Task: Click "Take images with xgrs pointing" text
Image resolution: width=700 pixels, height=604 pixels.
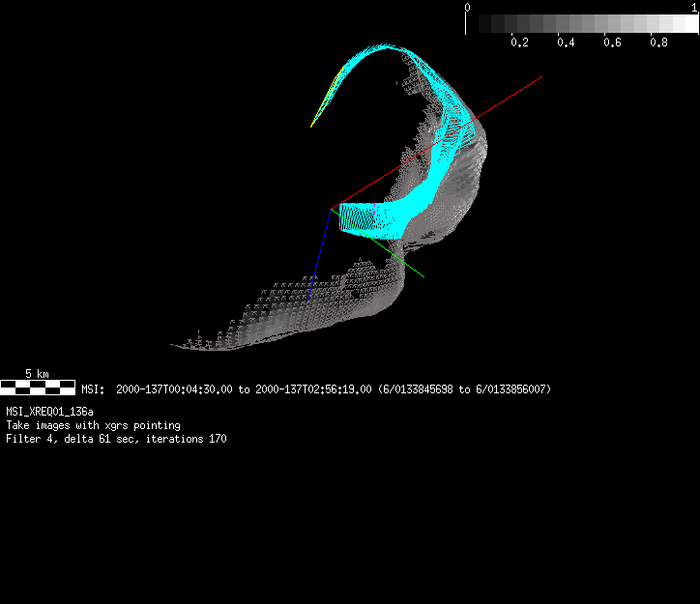Action: pos(94,425)
